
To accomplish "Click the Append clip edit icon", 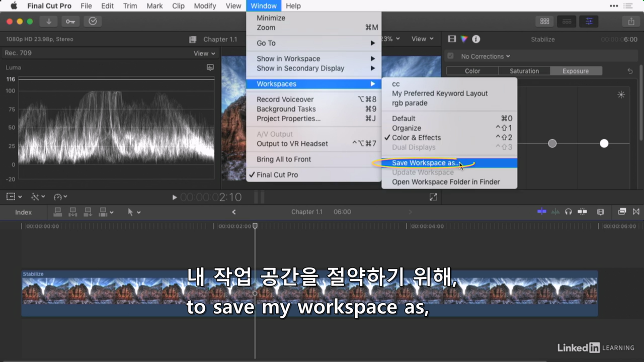I will pos(89,212).
